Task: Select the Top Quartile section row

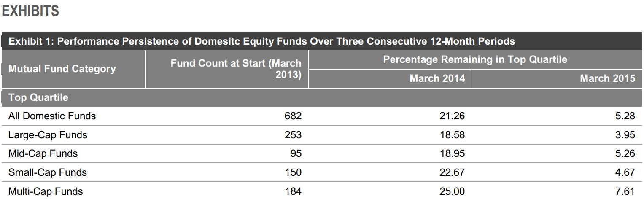Action: point(38,97)
